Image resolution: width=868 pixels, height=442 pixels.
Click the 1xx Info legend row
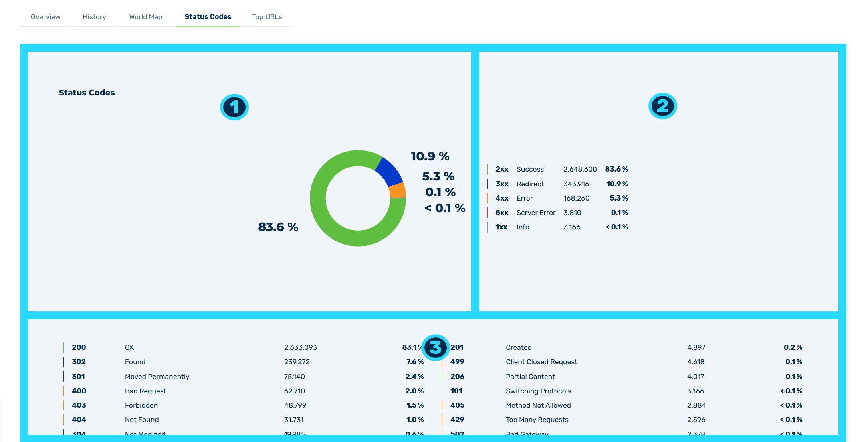[x=557, y=227]
